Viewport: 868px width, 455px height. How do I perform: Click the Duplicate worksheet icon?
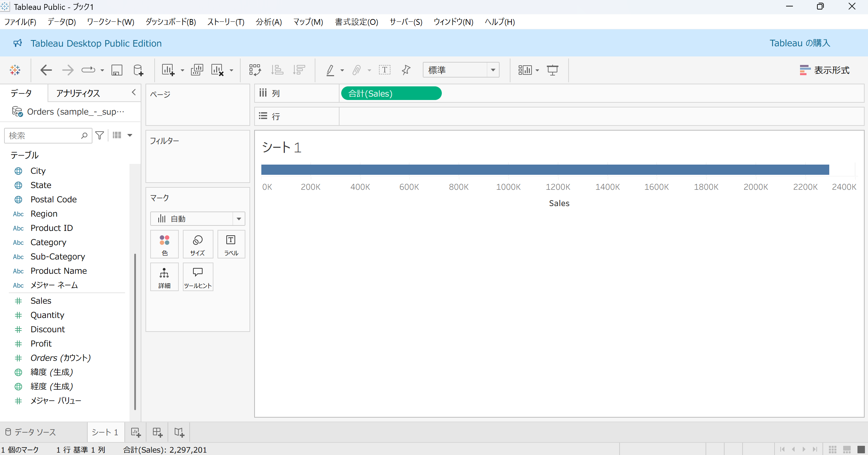[x=197, y=70]
